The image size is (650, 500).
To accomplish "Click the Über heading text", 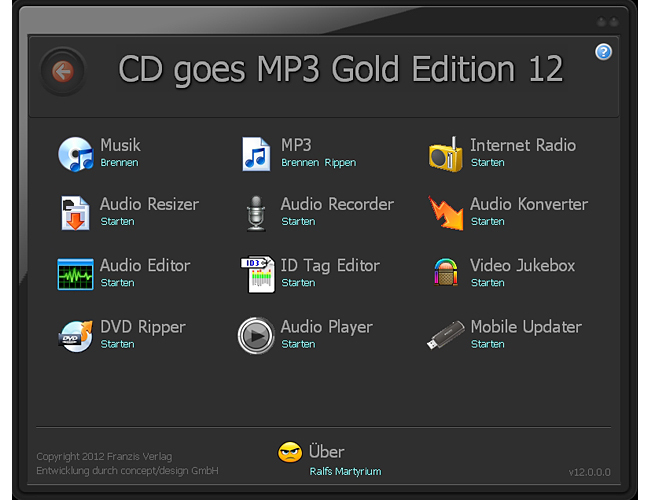I will [x=326, y=451].
